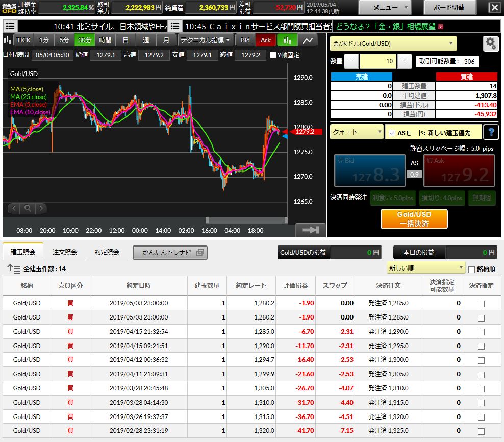Click the 2019/04/15 21:32:54 cell

click(x=139, y=332)
